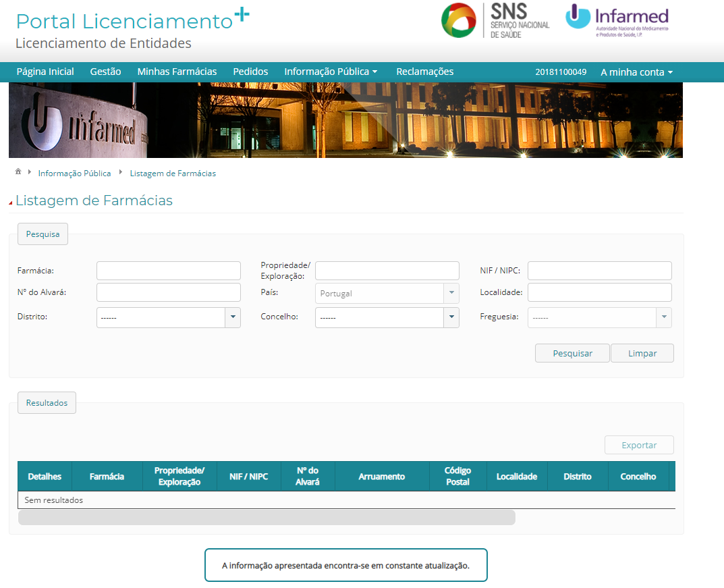
Task: Open the Reclamações menu item
Action: click(x=424, y=72)
